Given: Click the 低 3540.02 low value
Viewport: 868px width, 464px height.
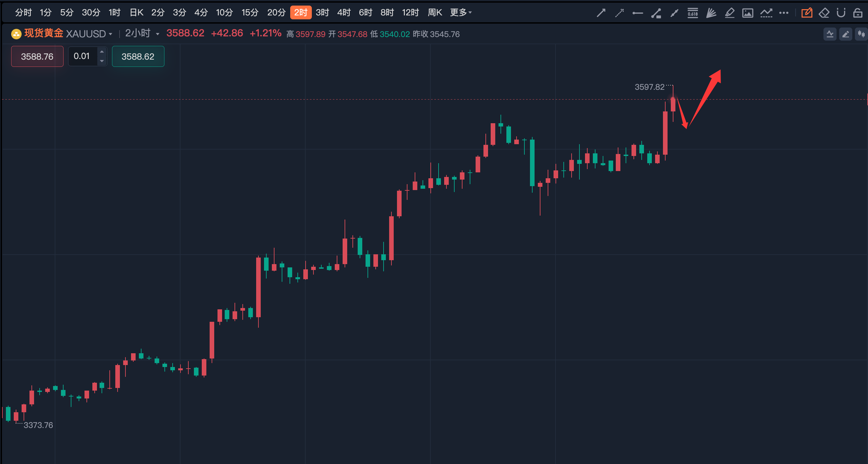Looking at the screenshot, I should [390, 34].
